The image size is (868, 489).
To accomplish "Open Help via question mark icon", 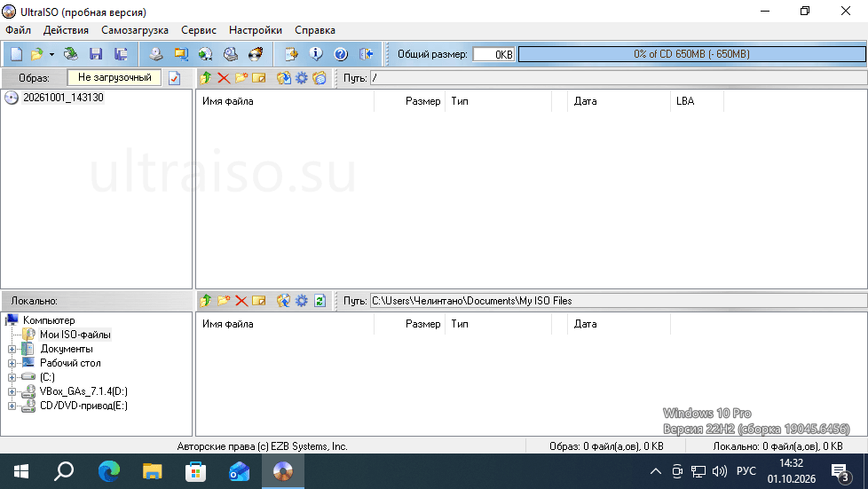I will click(341, 54).
